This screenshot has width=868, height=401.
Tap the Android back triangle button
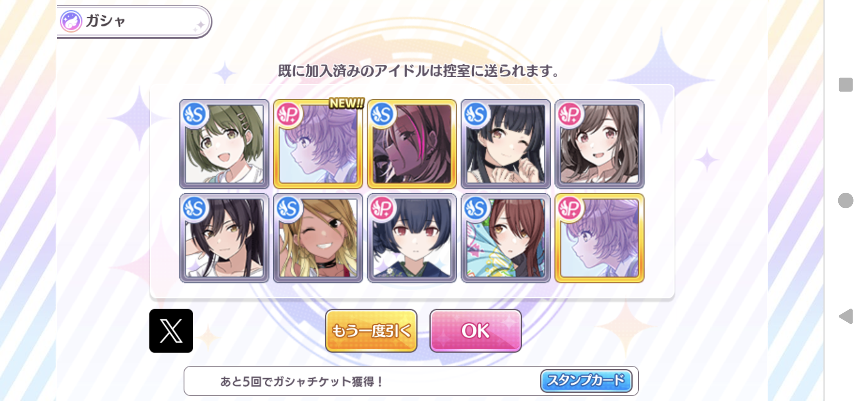(x=846, y=316)
